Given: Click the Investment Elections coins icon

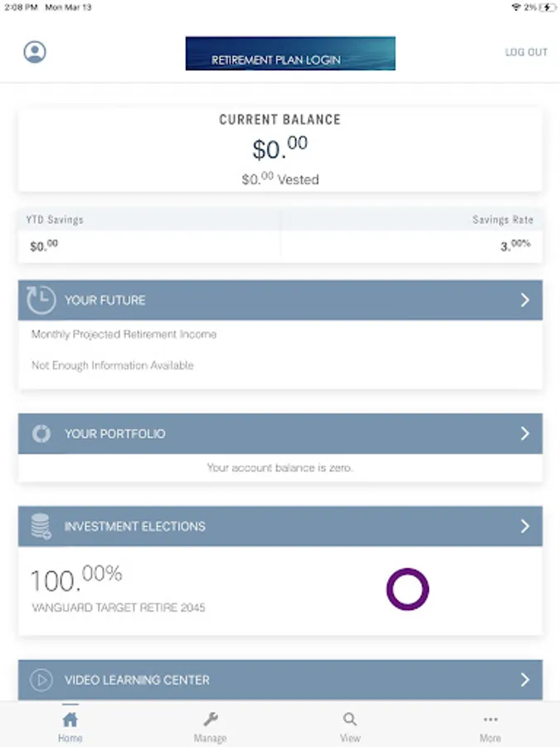Looking at the screenshot, I should [x=41, y=526].
